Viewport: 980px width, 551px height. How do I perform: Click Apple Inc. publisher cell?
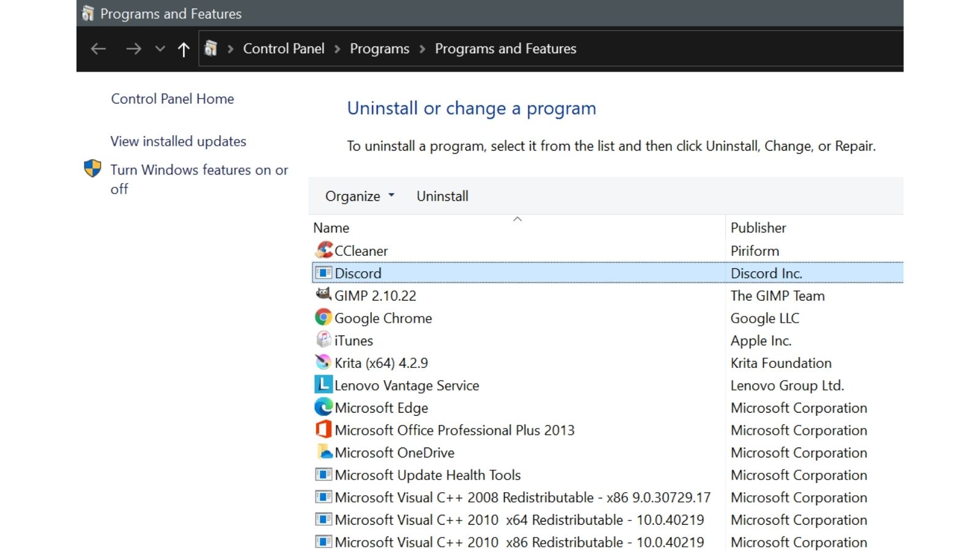[761, 340]
